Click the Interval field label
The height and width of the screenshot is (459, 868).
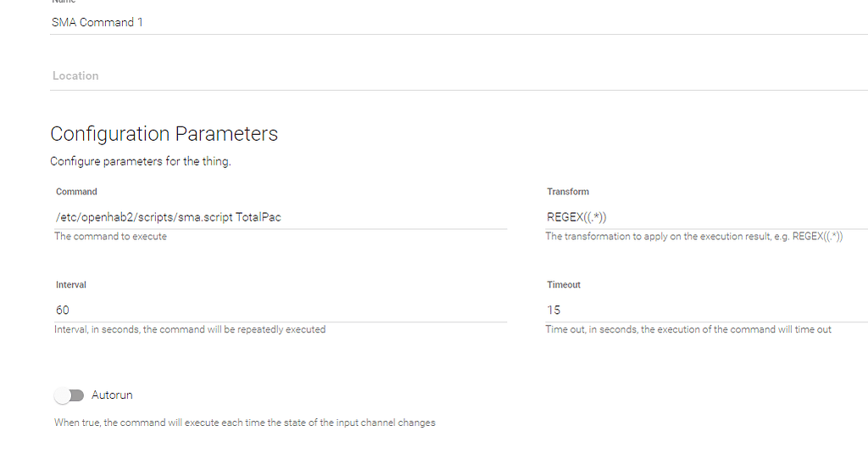(x=71, y=285)
